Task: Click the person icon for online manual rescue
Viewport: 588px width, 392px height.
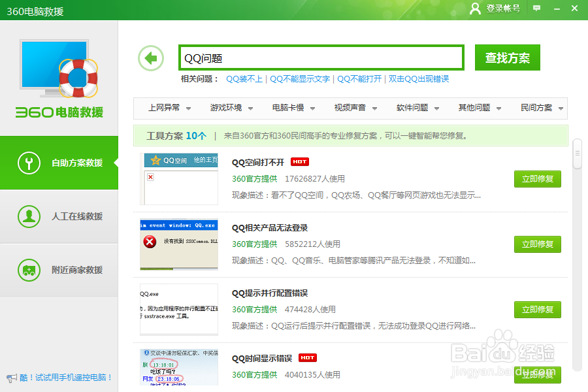Action: (29, 216)
